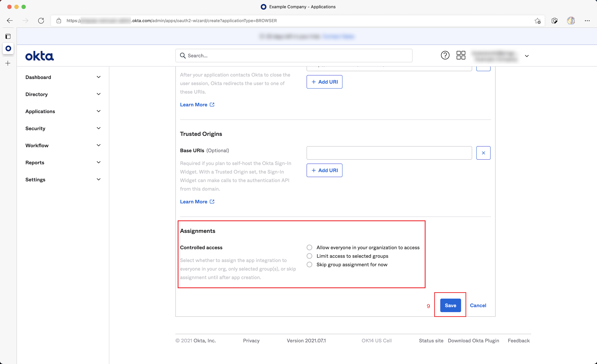Open the help question mark icon
The height and width of the screenshot is (364, 597).
click(445, 55)
